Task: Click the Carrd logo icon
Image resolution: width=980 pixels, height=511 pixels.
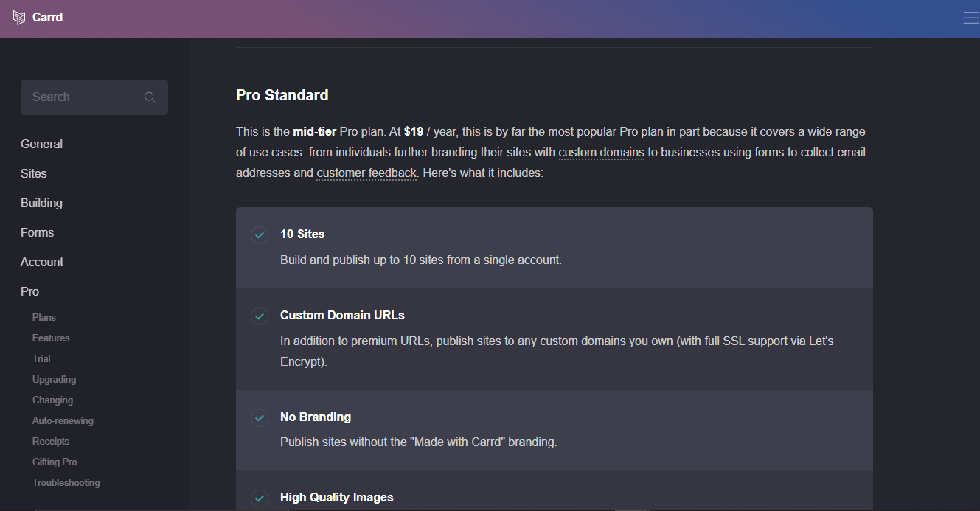Action: pos(19,18)
